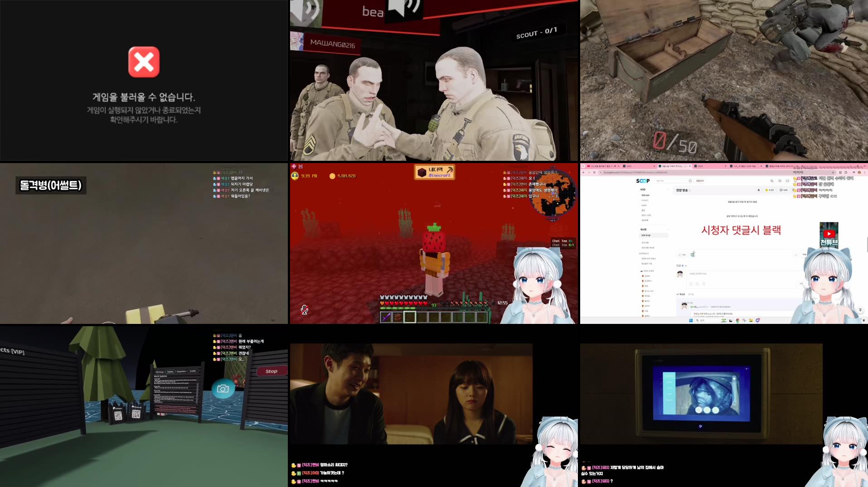Select the second hotbar slot item
This screenshot has height=487, width=868.
coord(398,317)
